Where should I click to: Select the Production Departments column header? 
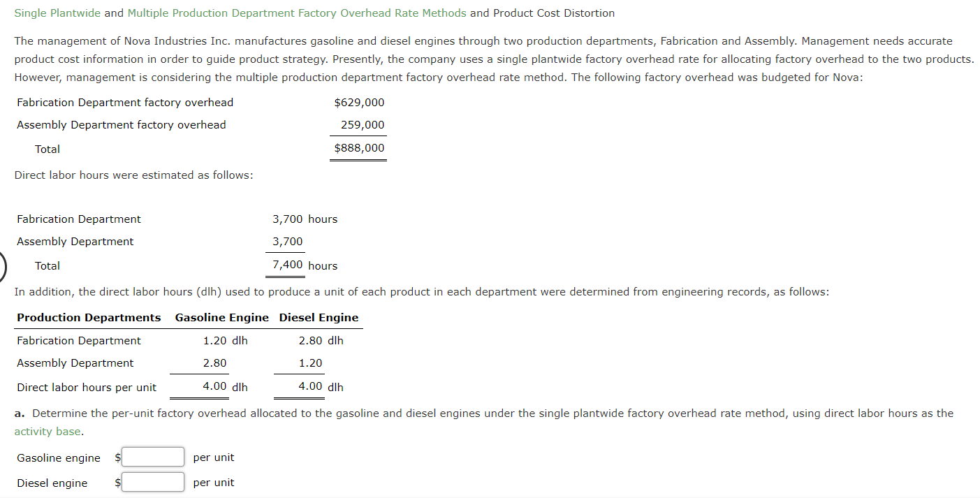89,318
